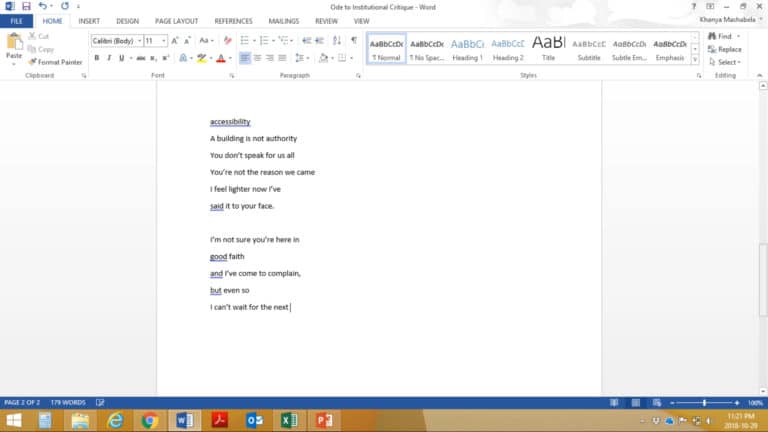768x432 pixels.
Task: Switch to the PAGE LAYOUT tab
Action: 175,20
